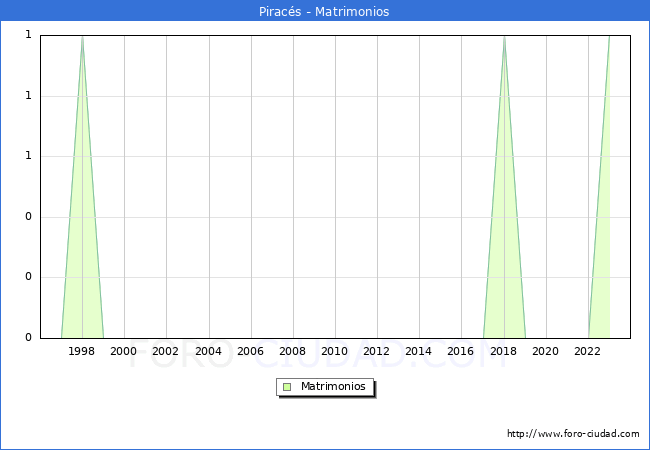
Task: Click the Matrimonios legend label text
Action: pos(334,386)
